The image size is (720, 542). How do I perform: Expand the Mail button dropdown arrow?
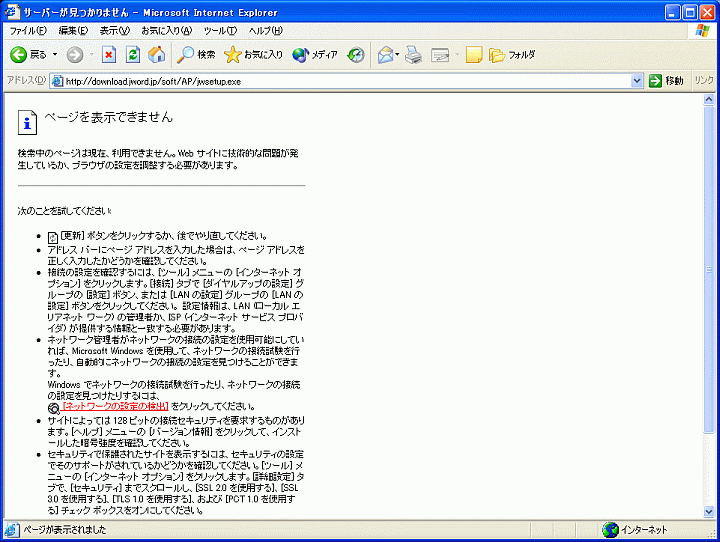pos(397,54)
